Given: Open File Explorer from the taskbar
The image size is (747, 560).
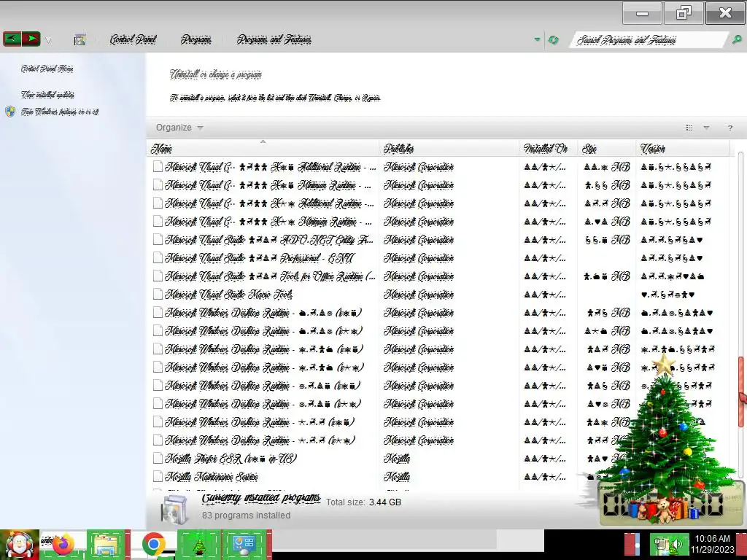Looking at the screenshot, I should pos(108,544).
